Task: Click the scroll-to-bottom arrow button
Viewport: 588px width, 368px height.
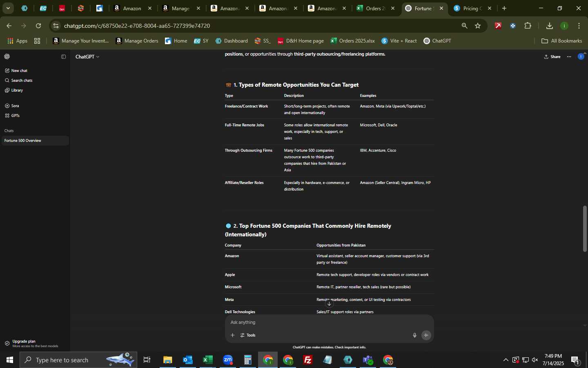Action: tap(329, 304)
